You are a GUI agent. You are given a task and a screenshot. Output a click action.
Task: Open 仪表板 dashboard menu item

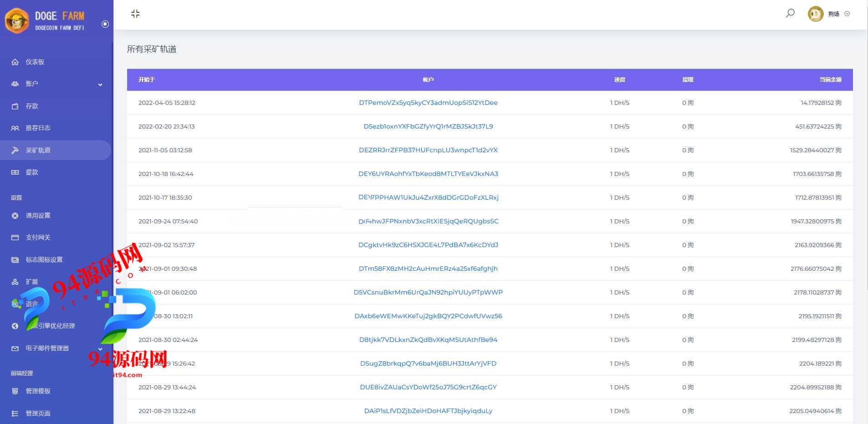(35, 62)
